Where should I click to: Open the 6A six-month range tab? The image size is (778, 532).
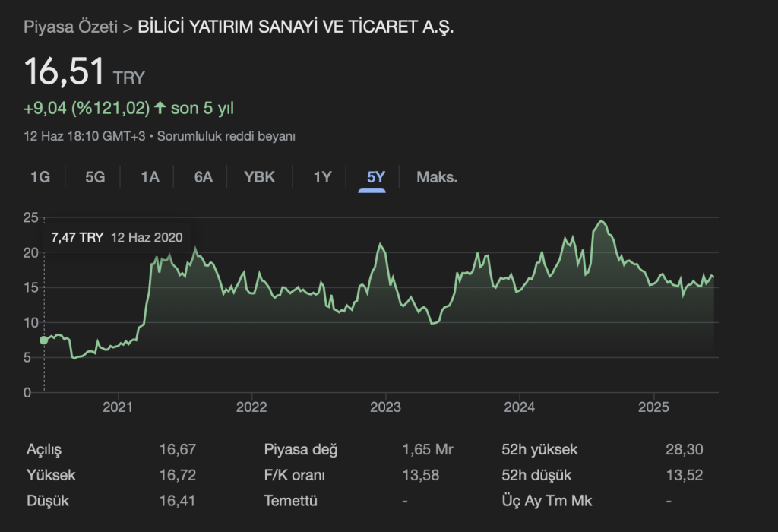click(204, 177)
